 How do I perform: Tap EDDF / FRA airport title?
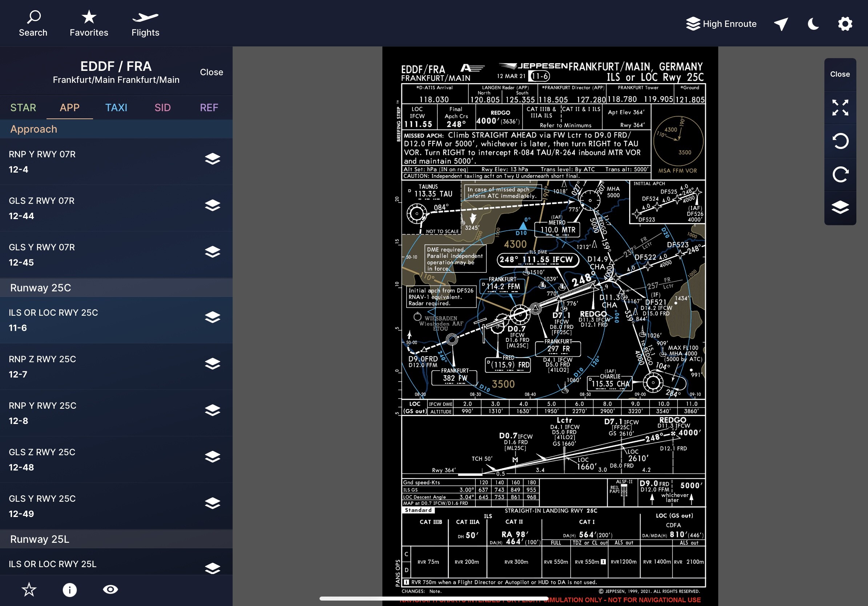pyautogui.click(x=116, y=66)
